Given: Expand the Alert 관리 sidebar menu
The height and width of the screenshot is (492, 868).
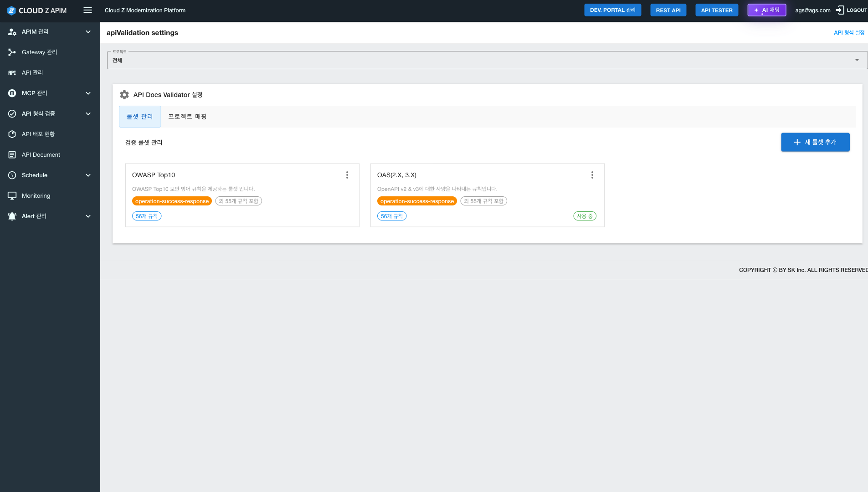Looking at the screenshot, I should 88,216.
